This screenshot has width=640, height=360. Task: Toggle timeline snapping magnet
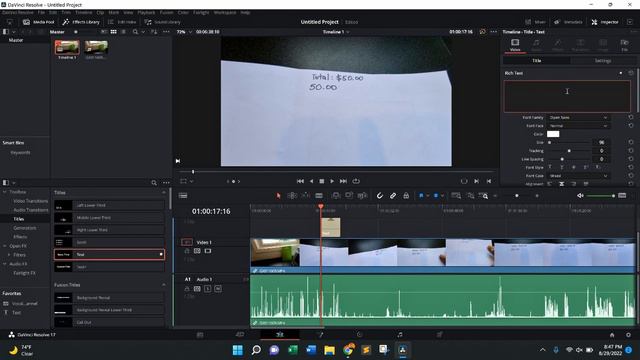tap(380, 196)
